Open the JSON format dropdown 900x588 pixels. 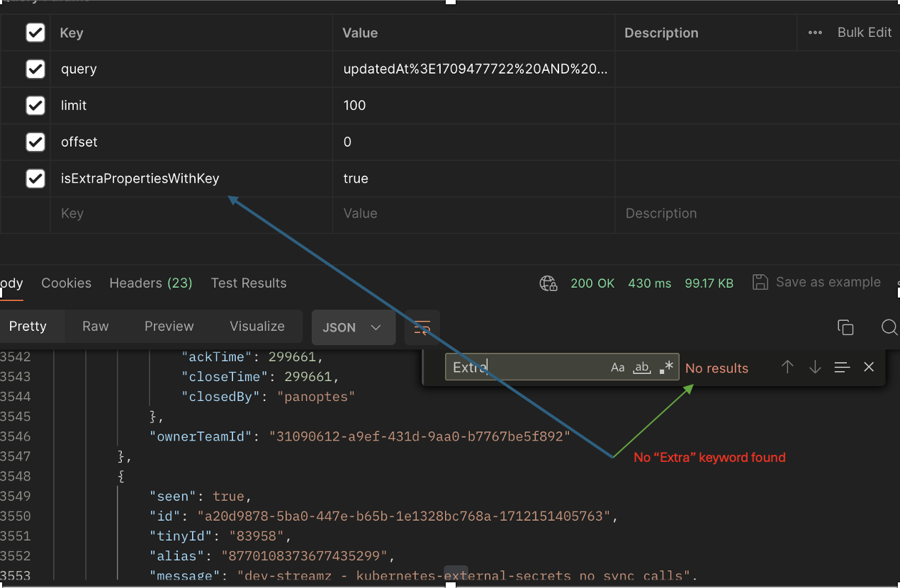tap(354, 327)
